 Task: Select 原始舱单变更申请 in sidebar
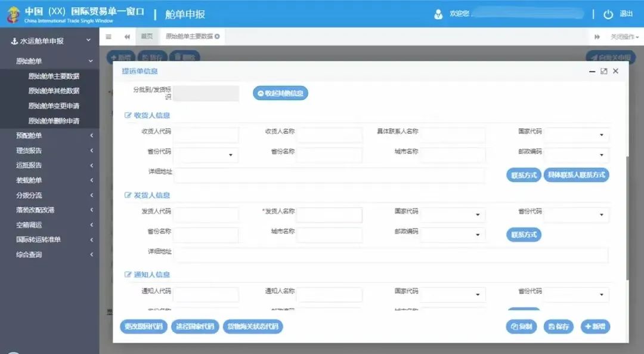pos(54,106)
